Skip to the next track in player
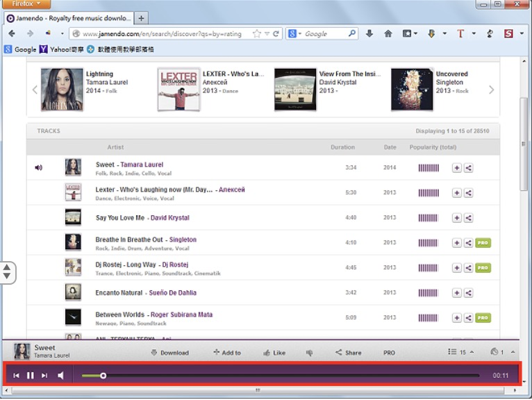 [x=44, y=375]
